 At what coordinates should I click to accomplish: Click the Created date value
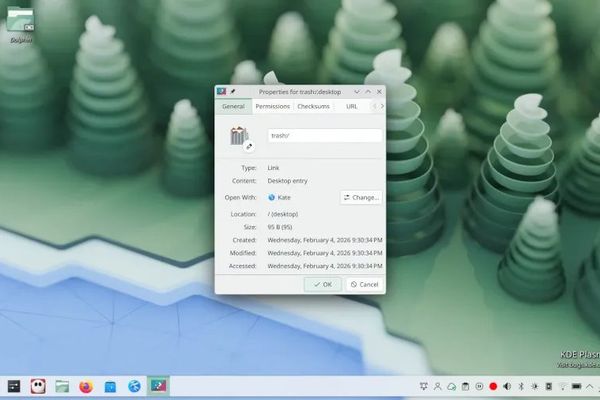325,240
